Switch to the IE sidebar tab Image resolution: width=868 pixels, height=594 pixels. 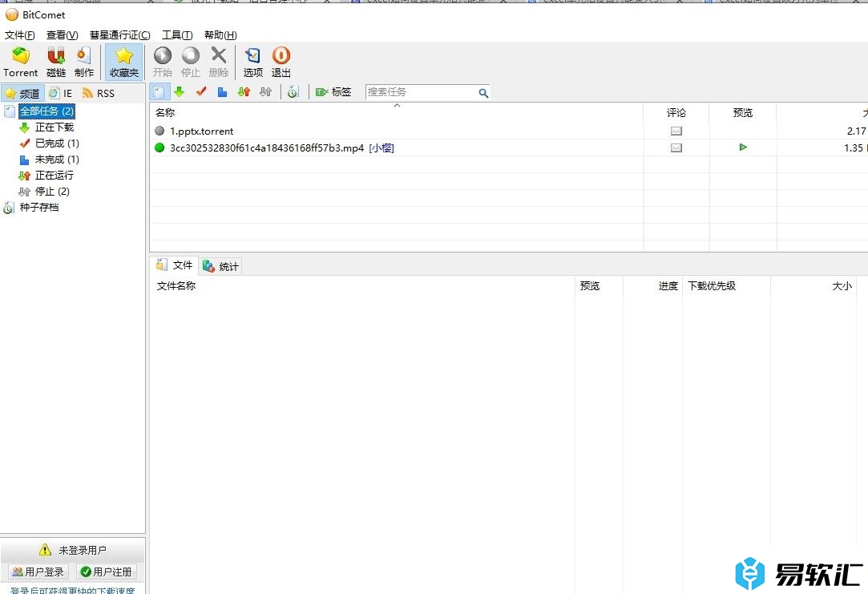coord(61,93)
